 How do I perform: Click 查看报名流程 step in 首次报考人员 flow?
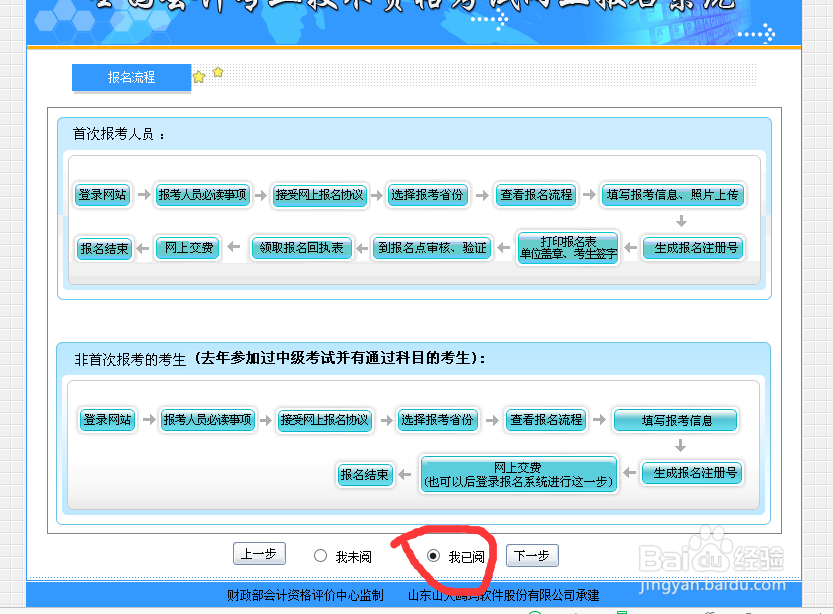click(x=537, y=195)
